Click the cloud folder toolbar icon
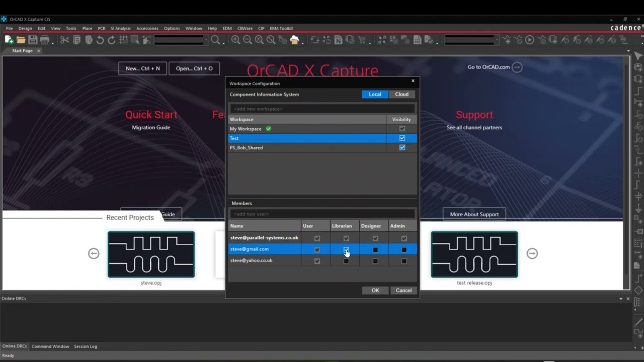 tap(295, 40)
